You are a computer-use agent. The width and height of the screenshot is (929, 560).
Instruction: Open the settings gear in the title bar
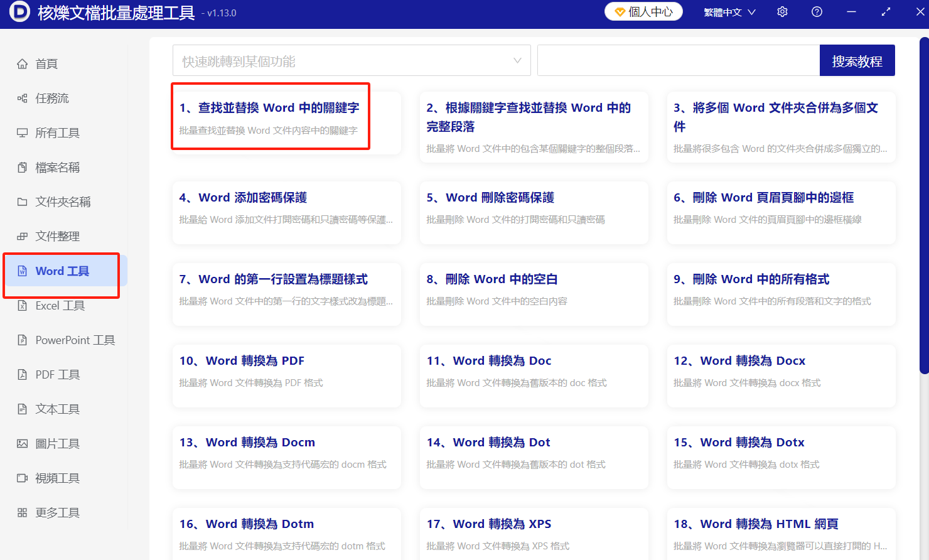tap(782, 11)
